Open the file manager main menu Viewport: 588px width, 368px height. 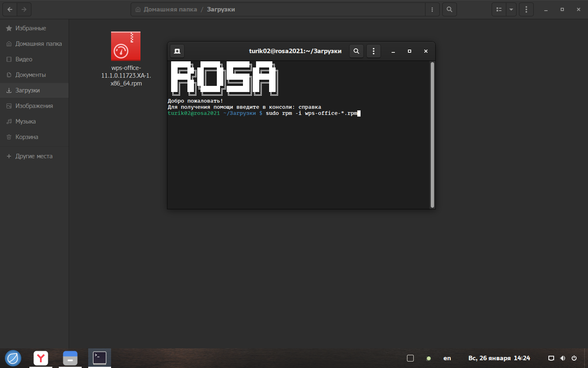(x=526, y=9)
